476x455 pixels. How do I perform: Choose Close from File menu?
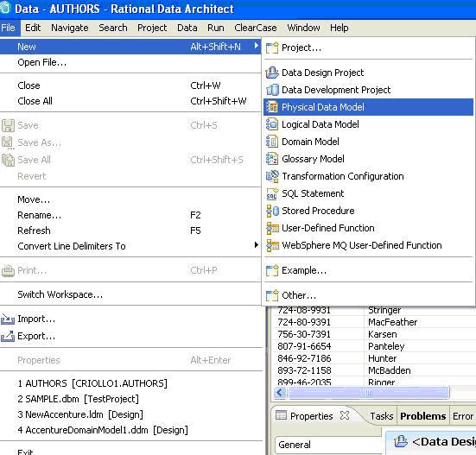coord(130,85)
